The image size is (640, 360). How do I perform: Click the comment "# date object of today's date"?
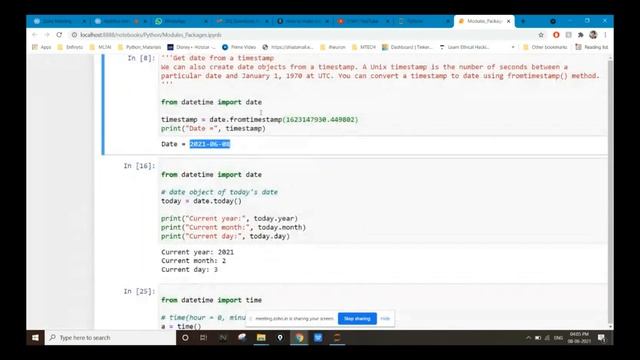220,192
